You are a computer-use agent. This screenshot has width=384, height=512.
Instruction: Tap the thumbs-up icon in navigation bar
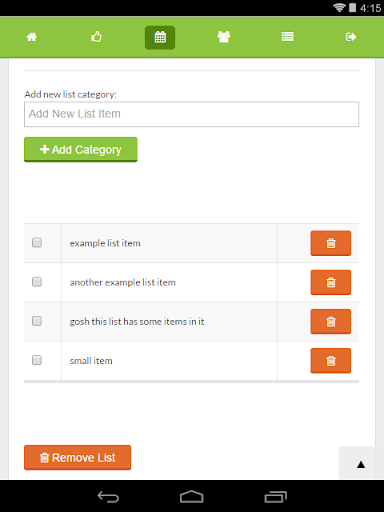tap(96, 37)
